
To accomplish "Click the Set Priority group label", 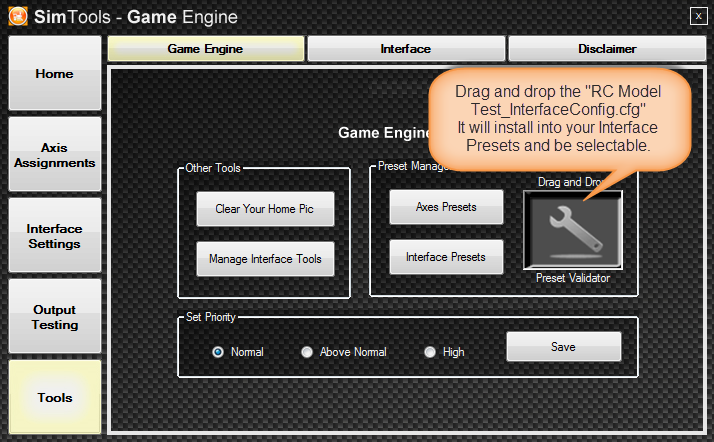I will pos(211,317).
